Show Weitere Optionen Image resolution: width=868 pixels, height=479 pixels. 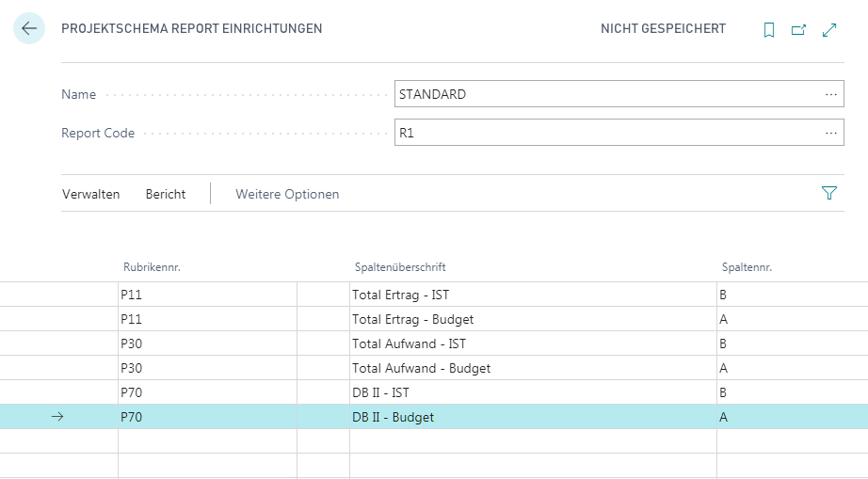(x=287, y=194)
